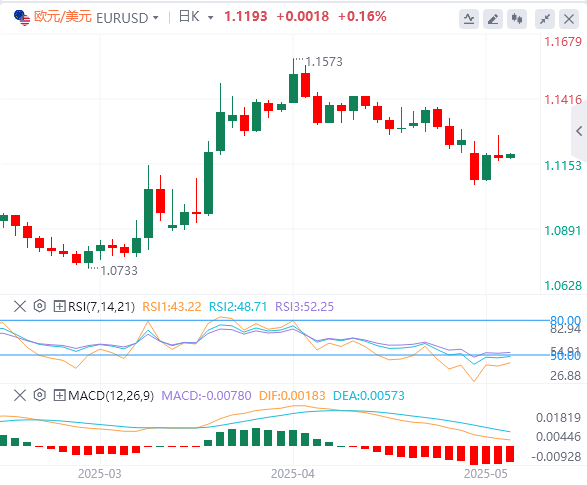Viewport: 587px width, 485px height.
Task: Click the RSI1:43.22 value
Action: pos(172,307)
